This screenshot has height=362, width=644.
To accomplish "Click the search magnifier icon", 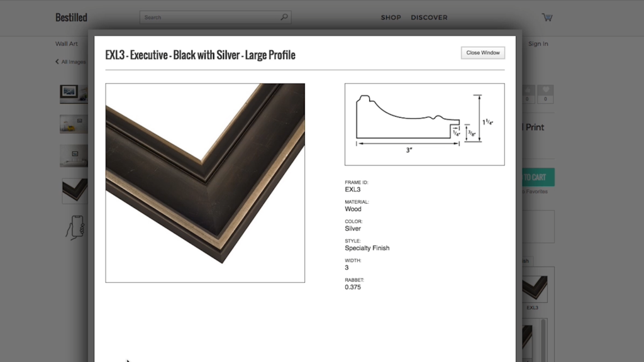I will click(x=284, y=18).
